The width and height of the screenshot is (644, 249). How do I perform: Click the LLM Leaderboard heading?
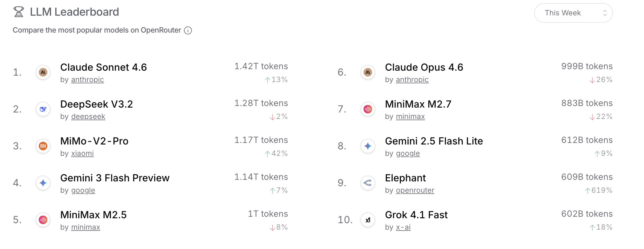pyautogui.click(x=74, y=12)
